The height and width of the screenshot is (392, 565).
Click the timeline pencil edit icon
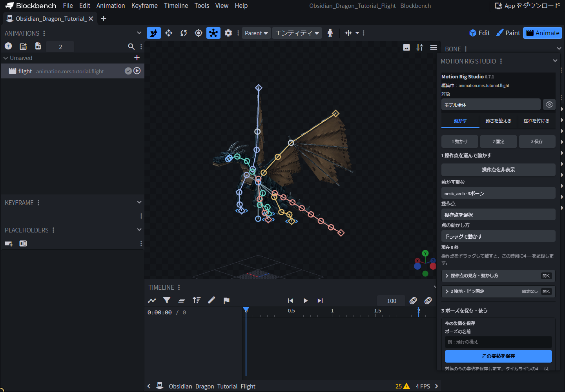pyautogui.click(x=211, y=300)
